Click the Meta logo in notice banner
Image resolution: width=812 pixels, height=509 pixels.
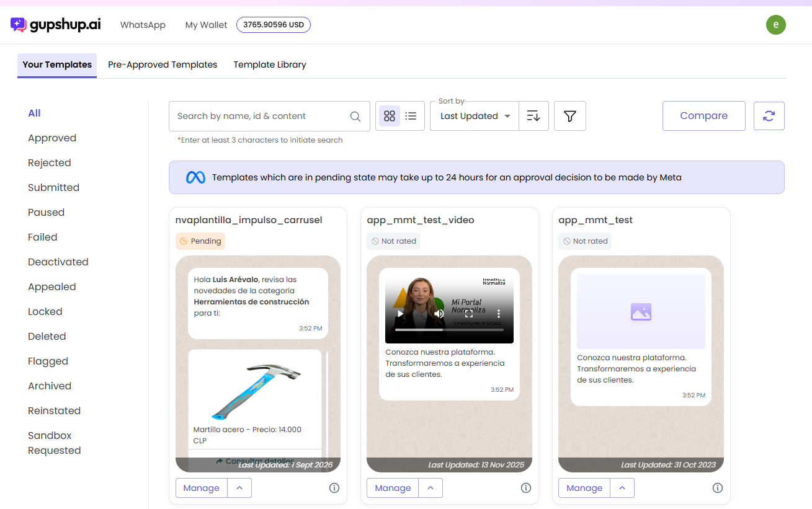click(195, 177)
